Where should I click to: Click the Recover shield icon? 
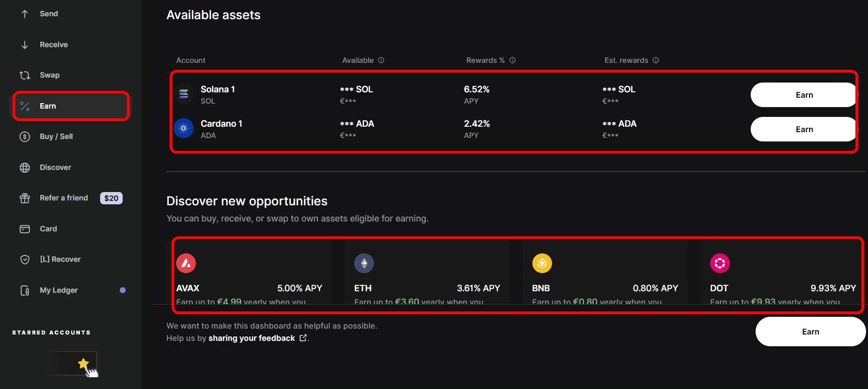point(25,259)
